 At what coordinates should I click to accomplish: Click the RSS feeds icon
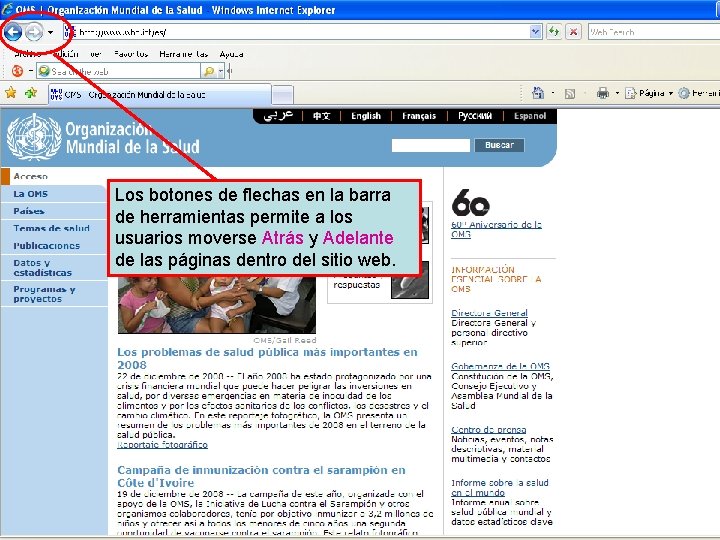click(570, 94)
